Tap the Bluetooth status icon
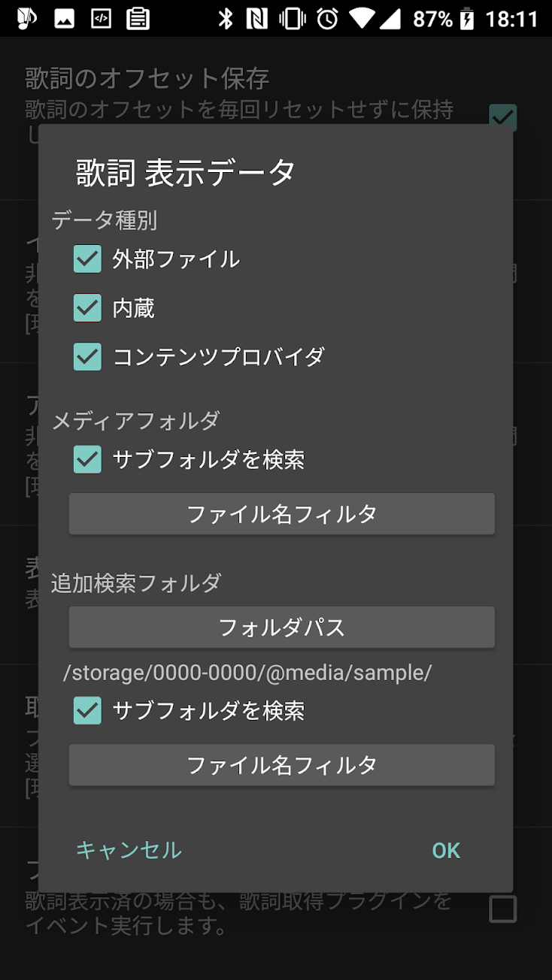Image resolution: width=552 pixels, height=980 pixels. coord(225,19)
